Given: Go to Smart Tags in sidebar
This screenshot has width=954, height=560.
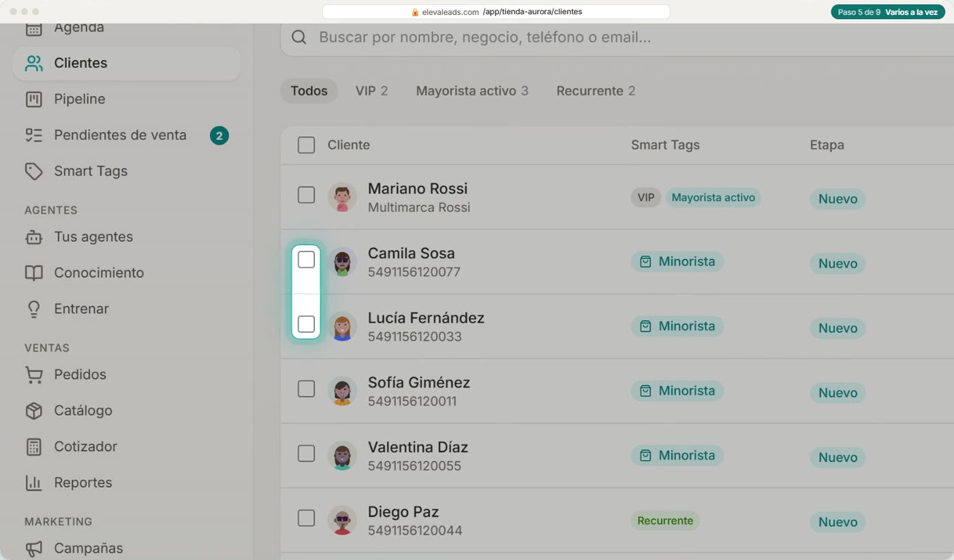Looking at the screenshot, I should [x=127, y=171].
